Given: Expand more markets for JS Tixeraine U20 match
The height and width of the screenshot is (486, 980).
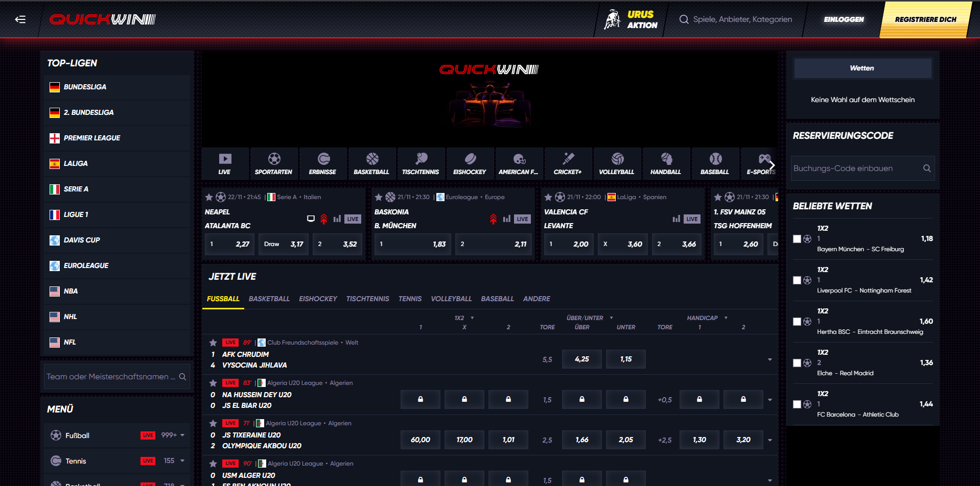Looking at the screenshot, I should point(770,440).
